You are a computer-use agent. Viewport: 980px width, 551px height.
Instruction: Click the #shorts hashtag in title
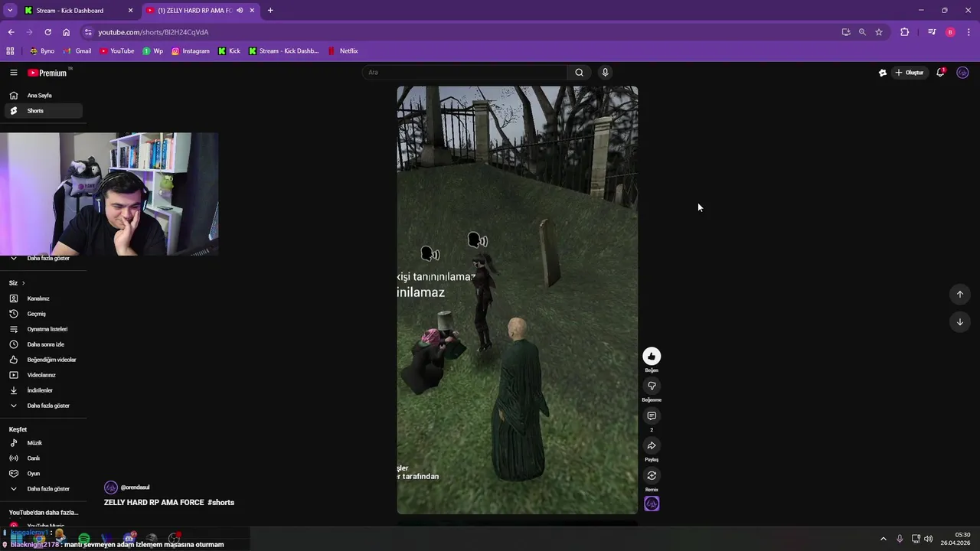pyautogui.click(x=220, y=503)
